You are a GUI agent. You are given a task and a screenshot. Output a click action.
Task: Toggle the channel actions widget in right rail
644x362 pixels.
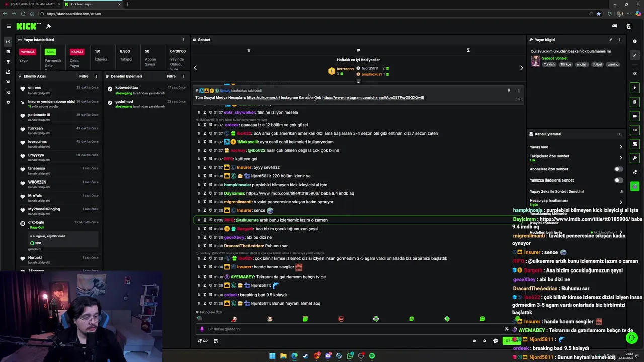635,144
